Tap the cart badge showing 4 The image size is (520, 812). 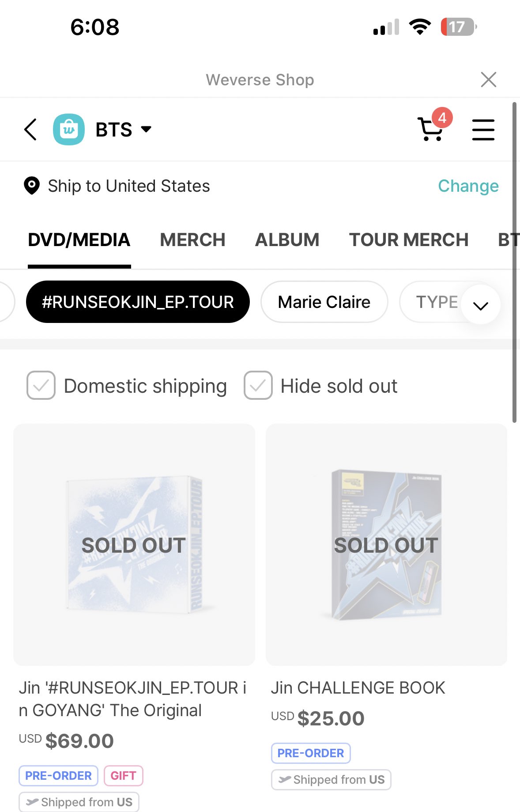point(442,118)
